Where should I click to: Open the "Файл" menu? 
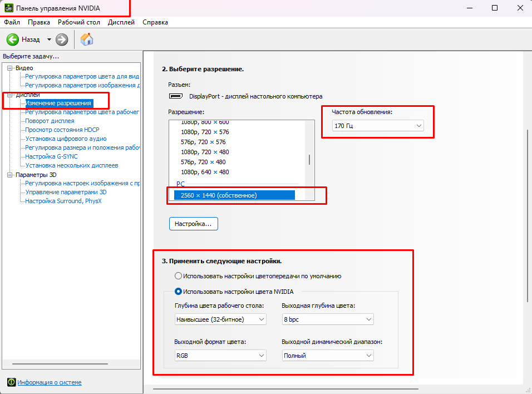pyautogui.click(x=12, y=22)
